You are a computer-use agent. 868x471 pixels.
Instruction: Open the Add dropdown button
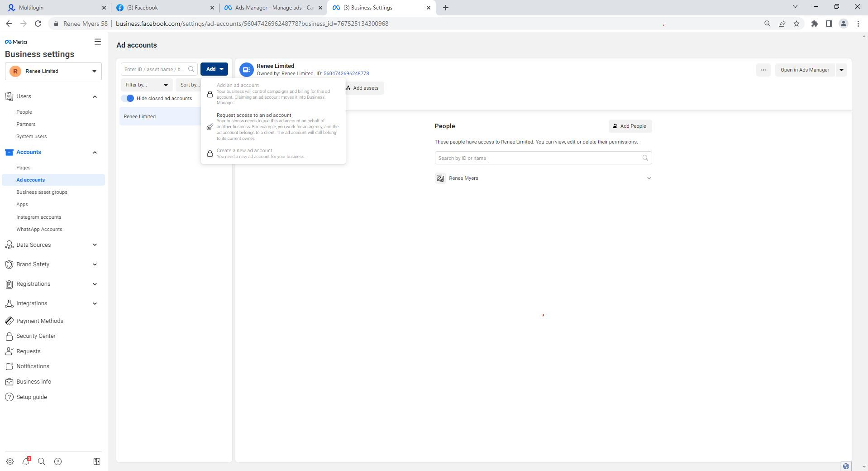[x=214, y=69]
